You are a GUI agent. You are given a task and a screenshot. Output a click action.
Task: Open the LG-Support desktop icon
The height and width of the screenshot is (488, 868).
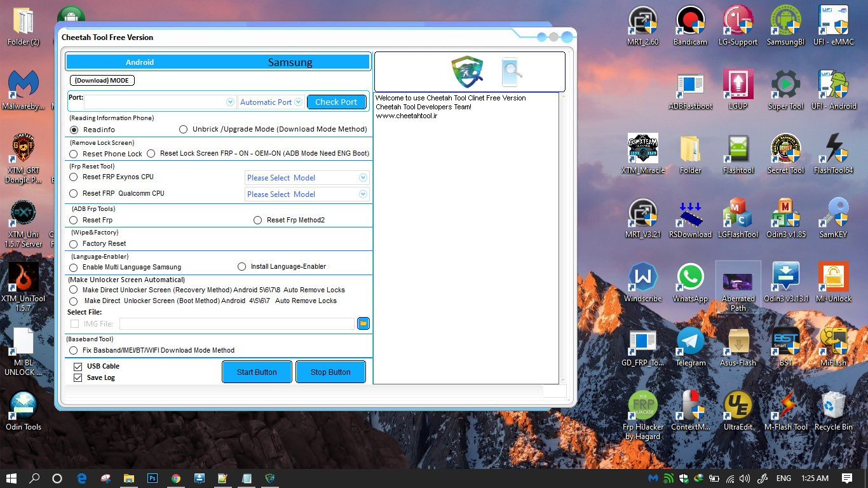[738, 26]
